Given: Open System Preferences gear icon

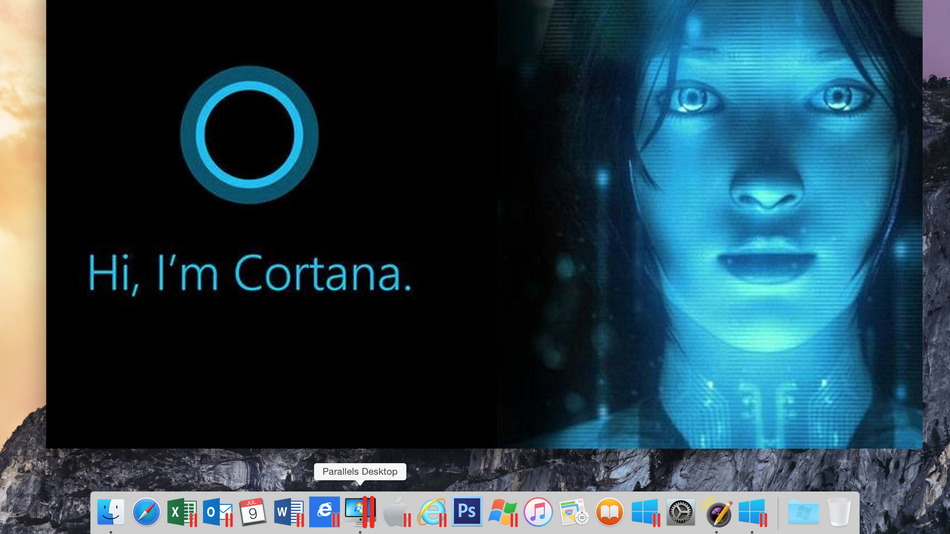Looking at the screenshot, I should point(681,512).
